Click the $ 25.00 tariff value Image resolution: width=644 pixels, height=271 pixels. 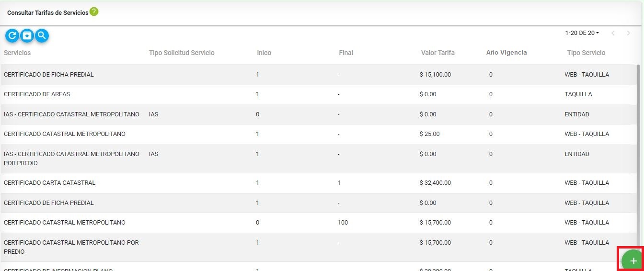pos(430,134)
